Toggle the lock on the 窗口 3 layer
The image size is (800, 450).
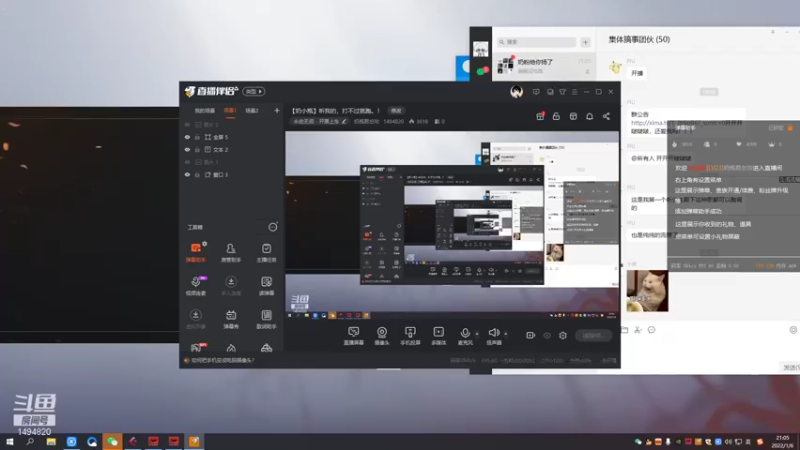tap(197, 174)
